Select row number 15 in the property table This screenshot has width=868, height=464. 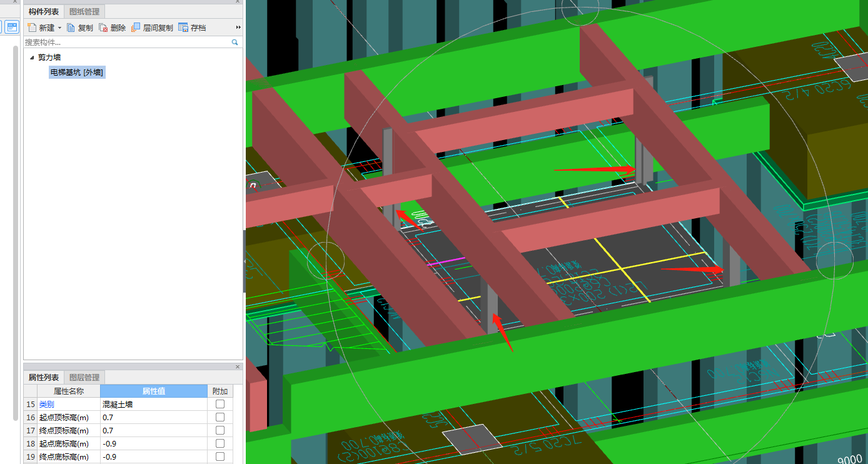[x=31, y=405]
